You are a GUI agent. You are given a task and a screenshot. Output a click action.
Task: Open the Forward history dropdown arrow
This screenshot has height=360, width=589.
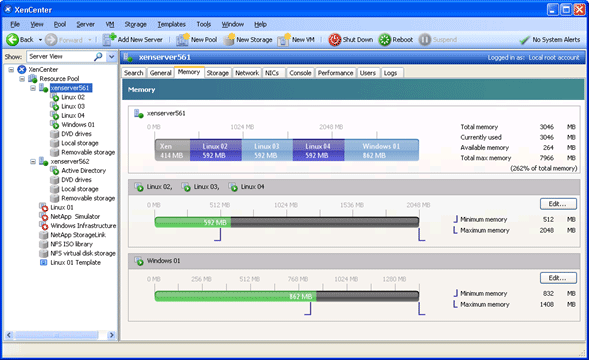pyautogui.click(x=90, y=40)
